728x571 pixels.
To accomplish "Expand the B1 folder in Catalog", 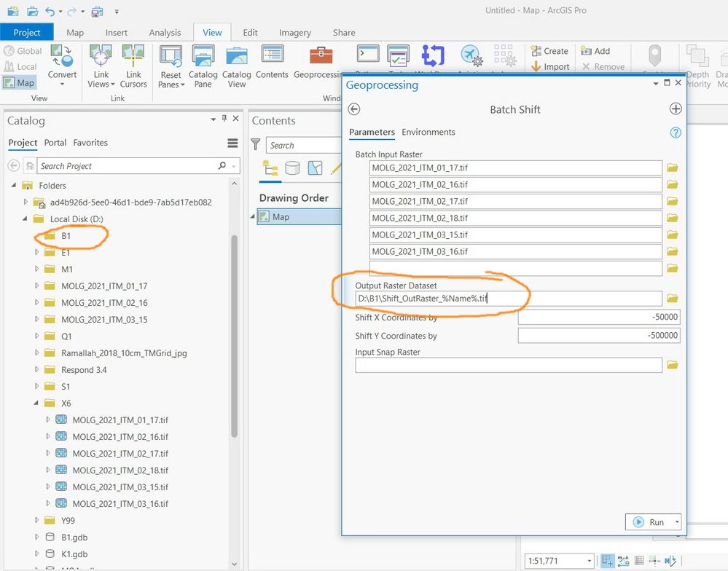I will click(x=37, y=236).
